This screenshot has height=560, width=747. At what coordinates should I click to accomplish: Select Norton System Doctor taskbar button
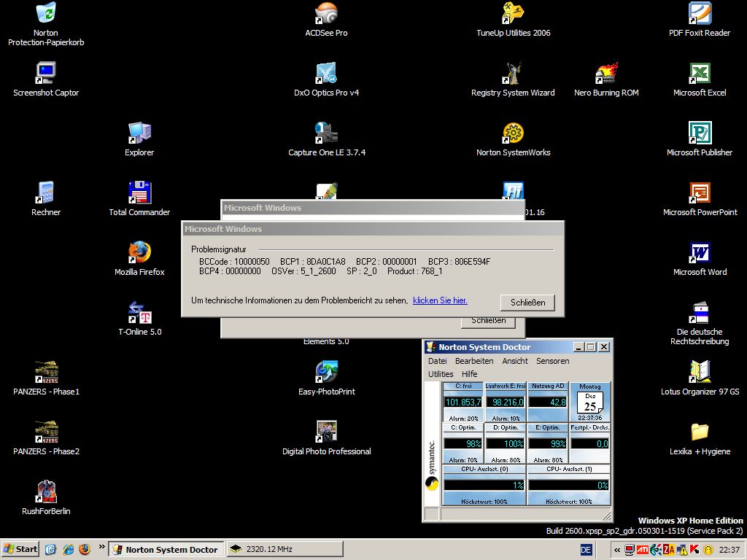[x=166, y=550]
